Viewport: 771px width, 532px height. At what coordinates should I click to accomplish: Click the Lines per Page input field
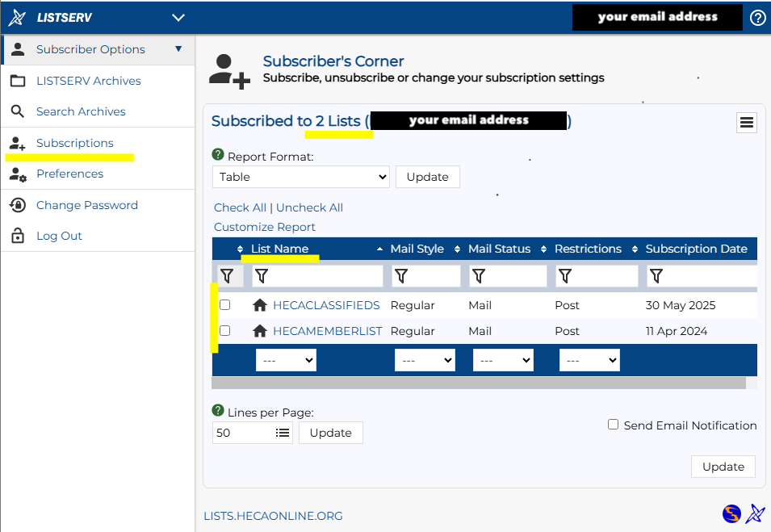(253, 433)
